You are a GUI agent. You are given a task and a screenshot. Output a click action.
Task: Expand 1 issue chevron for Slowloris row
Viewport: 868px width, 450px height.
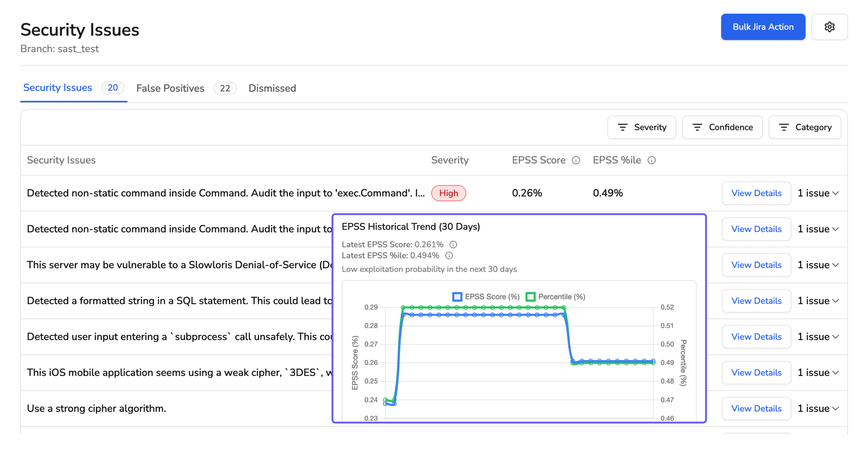coord(835,265)
